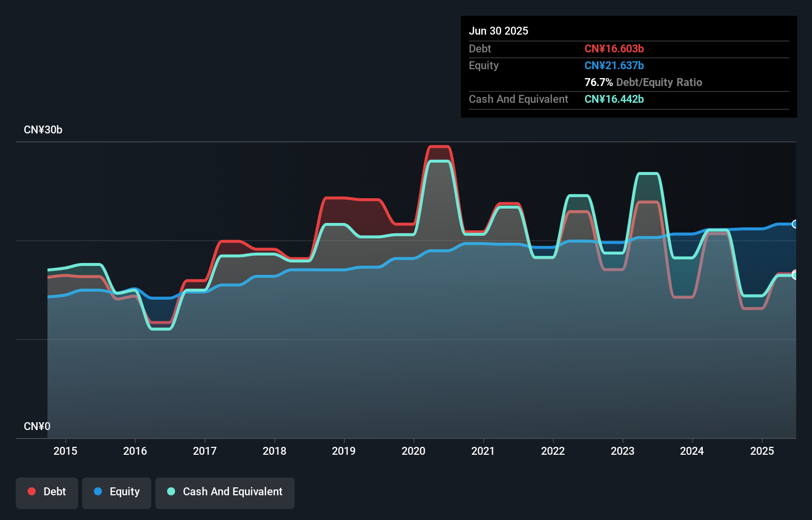812x520 pixels.
Task: Expand the Cash And Equivalent legend entry
Action: (x=225, y=492)
